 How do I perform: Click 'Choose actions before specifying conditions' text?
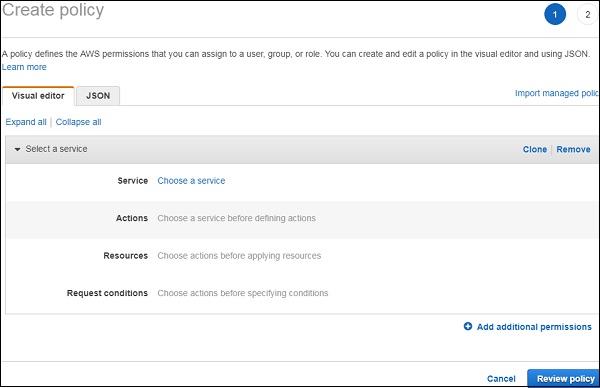243,293
